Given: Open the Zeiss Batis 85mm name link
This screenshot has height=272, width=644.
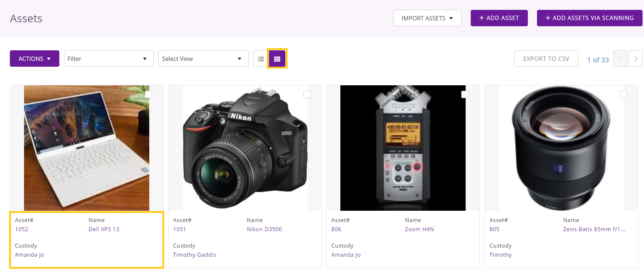Looking at the screenshot, I should click(594, 229).
